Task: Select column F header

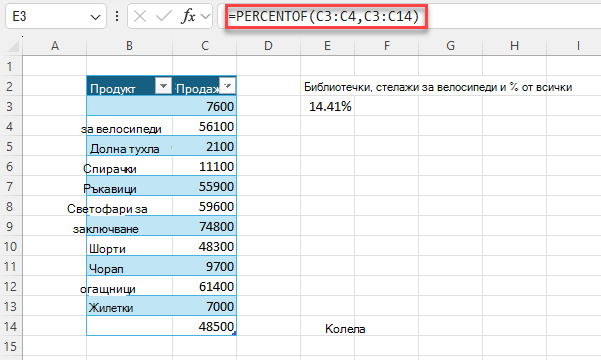Action: [x=387, y=46]
